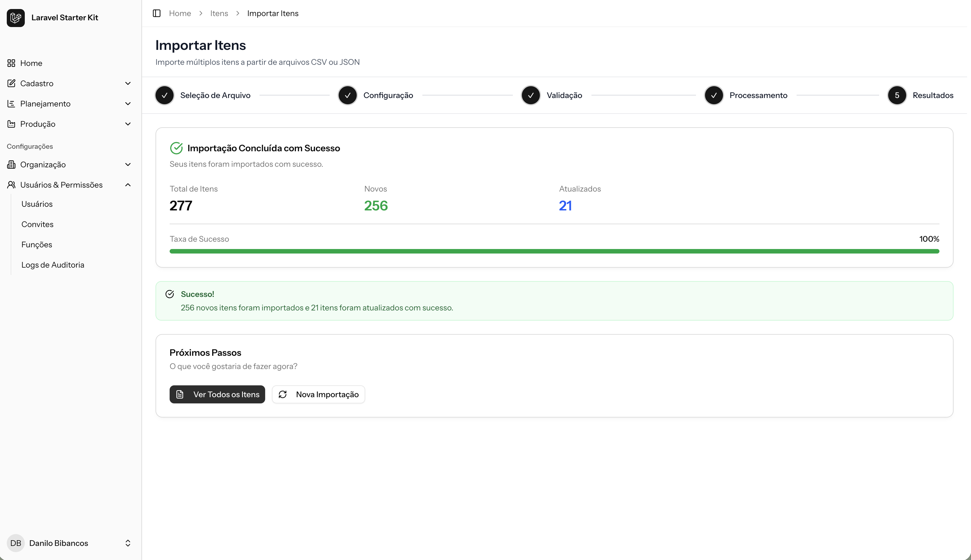Click the sidebar toggle panel icon
This screenshot has width=971, height=560.
(x=157, y=14)
